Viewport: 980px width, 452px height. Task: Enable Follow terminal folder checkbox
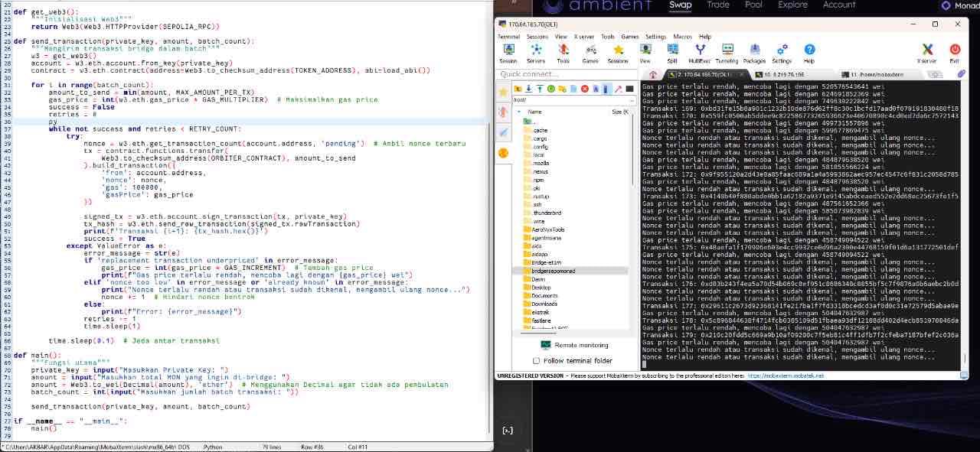pyautogui.click(x=536, y=361)
